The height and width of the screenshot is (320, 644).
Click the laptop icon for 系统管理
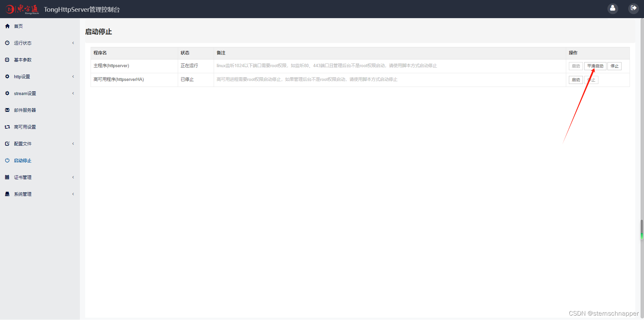pos(7,194)
